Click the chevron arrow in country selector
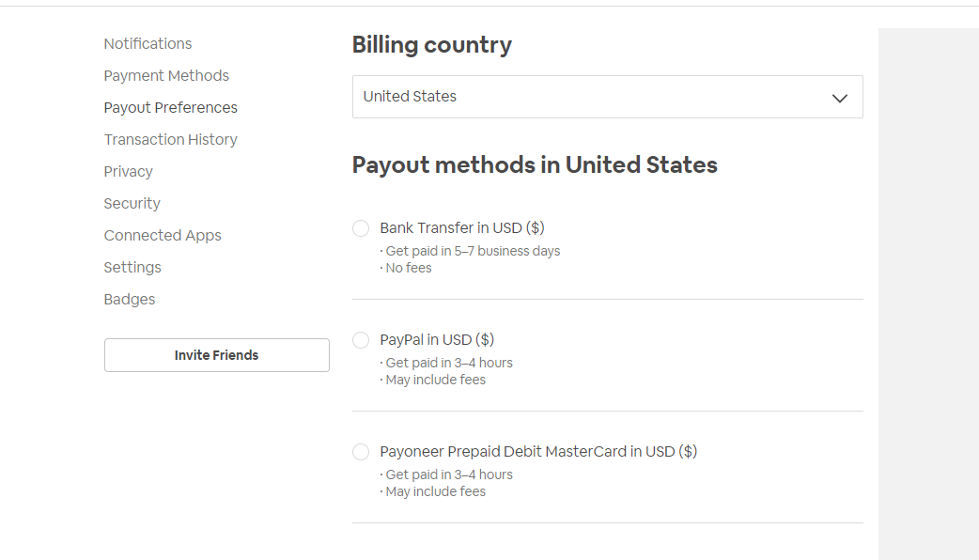 tap(840, 98)
